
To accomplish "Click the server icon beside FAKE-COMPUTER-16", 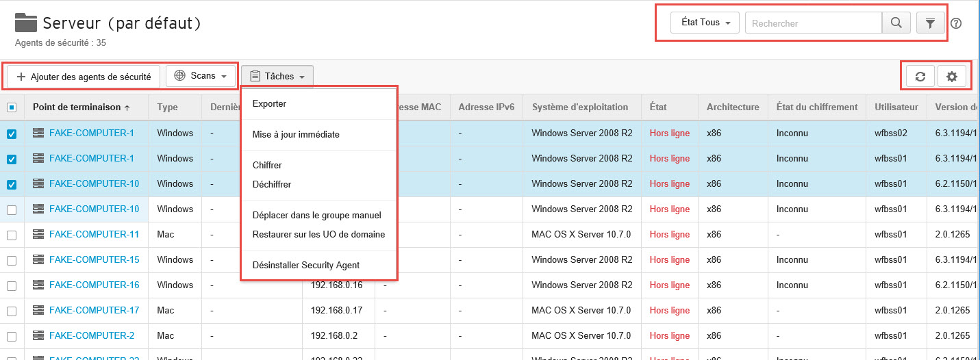I will pos(38,285).
